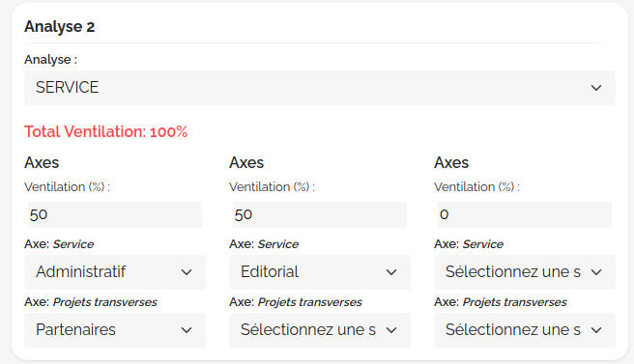This screenshot has height=364, width=634.
Task: Open the Projets transverses dropdown set to Partenaires
Action: click(x=115, y=330)
